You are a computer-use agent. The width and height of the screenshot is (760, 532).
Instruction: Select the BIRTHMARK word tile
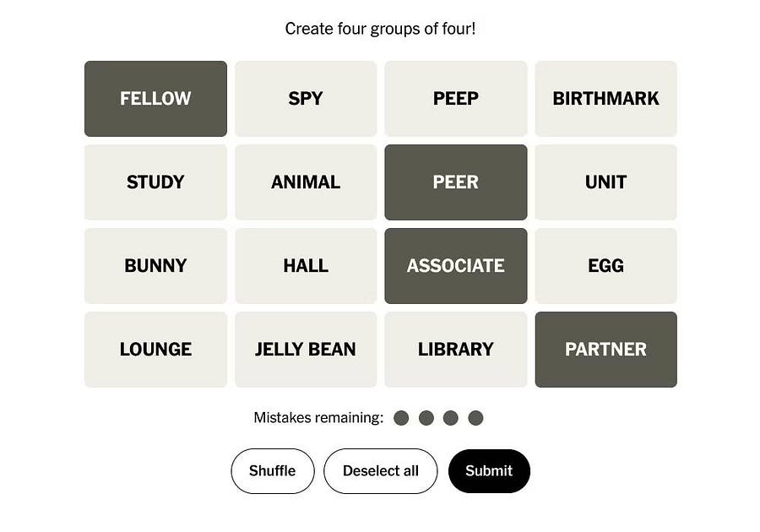[605, 99]
